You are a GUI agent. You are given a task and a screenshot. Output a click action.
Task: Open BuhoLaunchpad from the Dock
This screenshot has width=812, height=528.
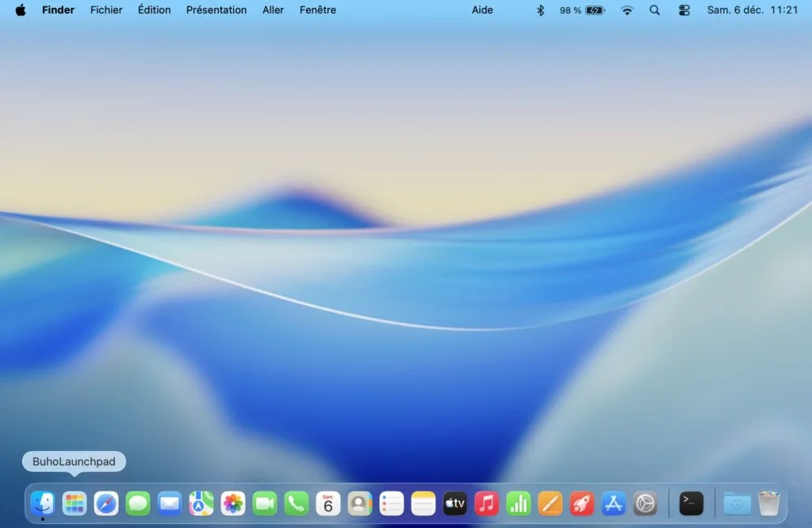74,503
